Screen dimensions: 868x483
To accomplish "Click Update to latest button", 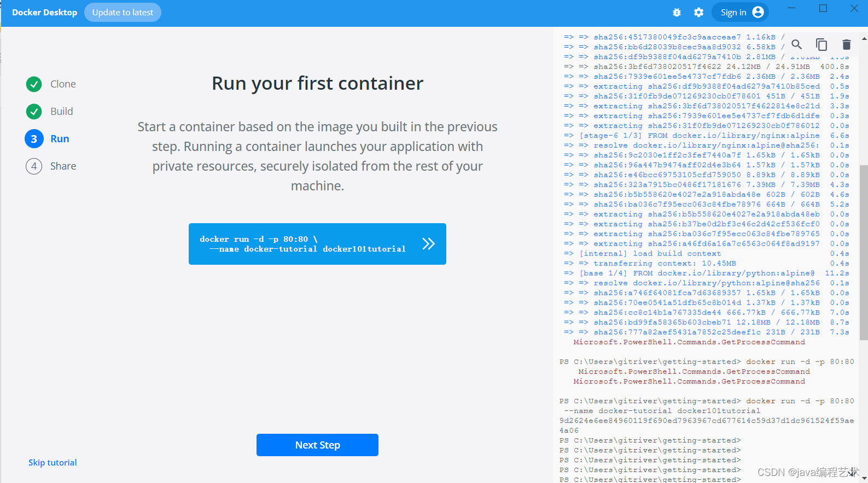I will click(123, 12).
